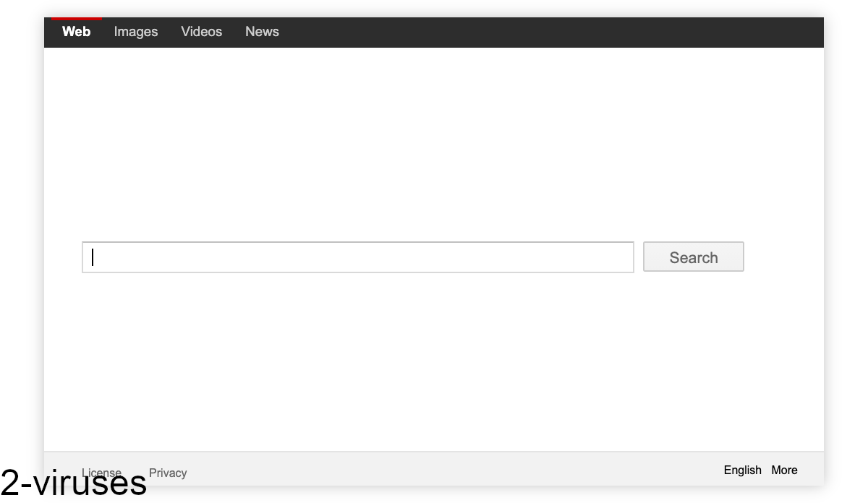Read the site's License terms
The image size is (868, 503).
tap(101, 472)
